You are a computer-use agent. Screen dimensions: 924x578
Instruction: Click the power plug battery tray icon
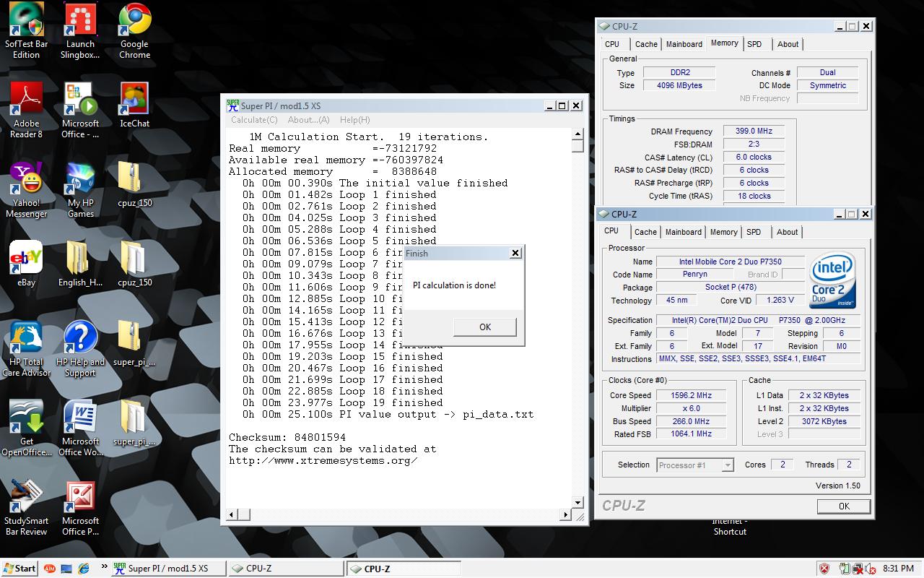pyautogui.click(x=845, y=569)
